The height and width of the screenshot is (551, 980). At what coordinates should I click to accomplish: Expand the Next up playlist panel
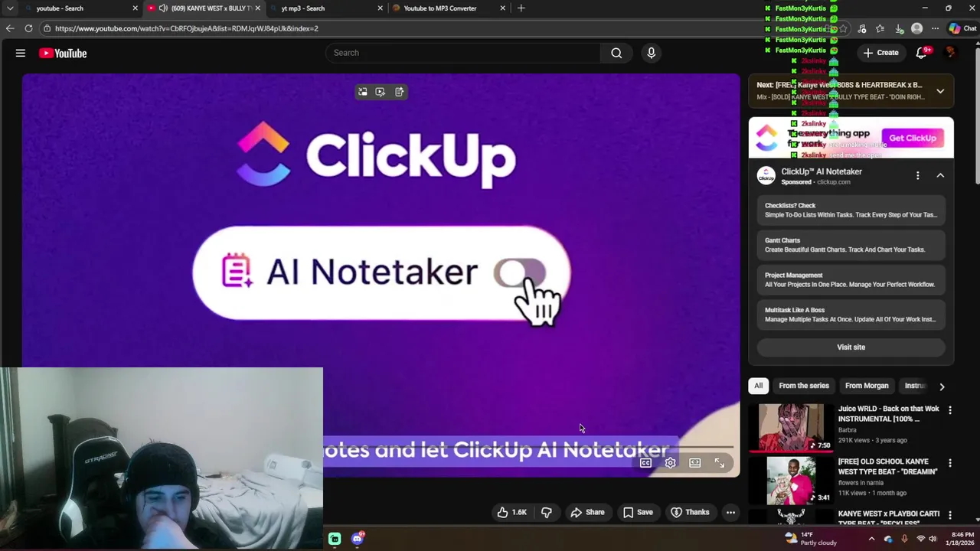click(x=940, y=91)
